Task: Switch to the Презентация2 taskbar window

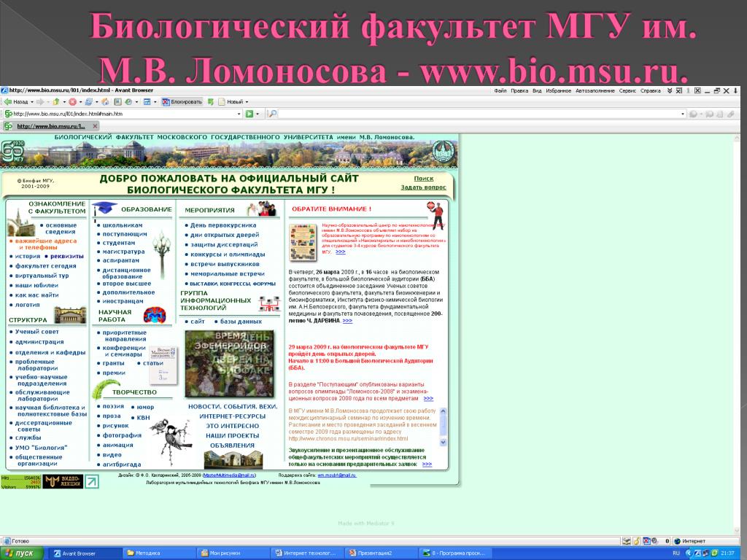Action: tap(382, 553)
